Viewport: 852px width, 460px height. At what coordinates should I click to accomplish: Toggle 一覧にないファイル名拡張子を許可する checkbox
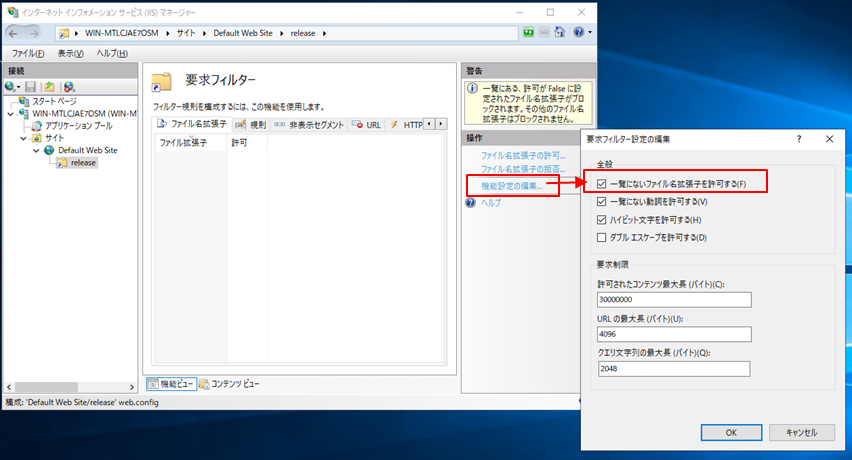tap(601, 184)
